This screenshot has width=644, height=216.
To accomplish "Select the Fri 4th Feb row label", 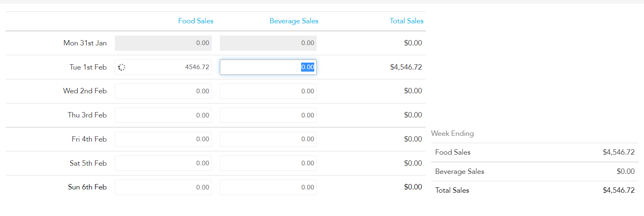I will (x=89, y=139).
